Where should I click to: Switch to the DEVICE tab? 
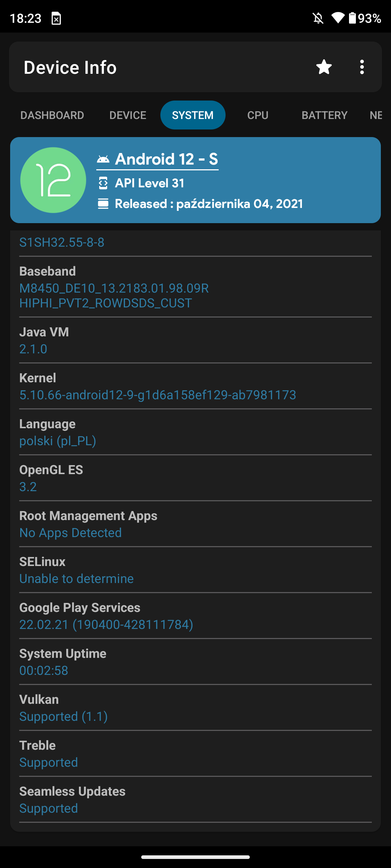click(x=128, y=115)
